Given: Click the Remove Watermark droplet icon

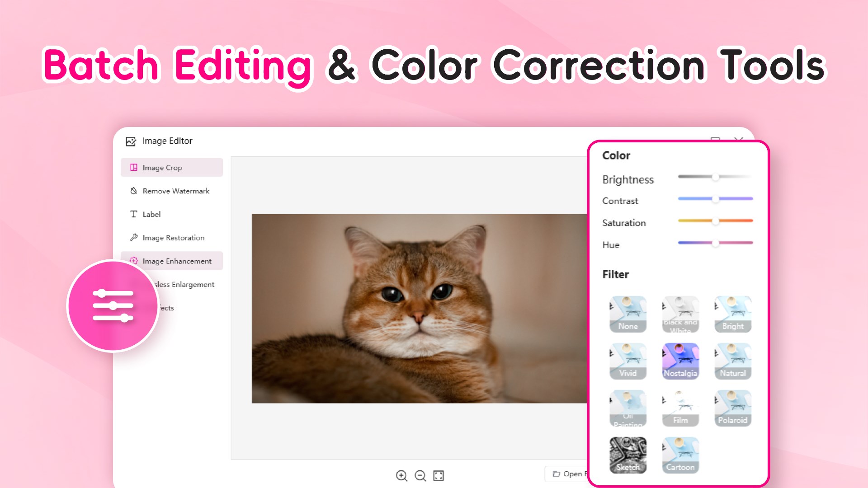Looking at the screenshot, I should (133, 191).
